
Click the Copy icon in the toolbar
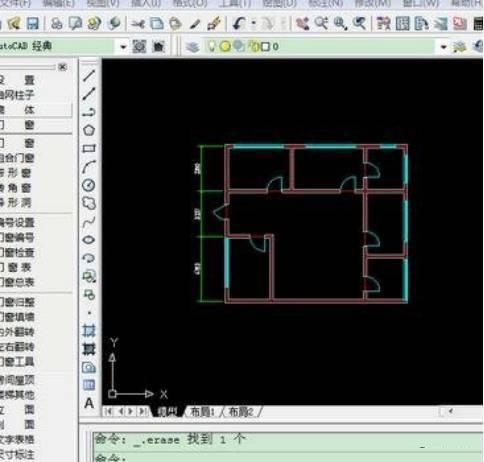pyautogui.click(x=157, y=24)
